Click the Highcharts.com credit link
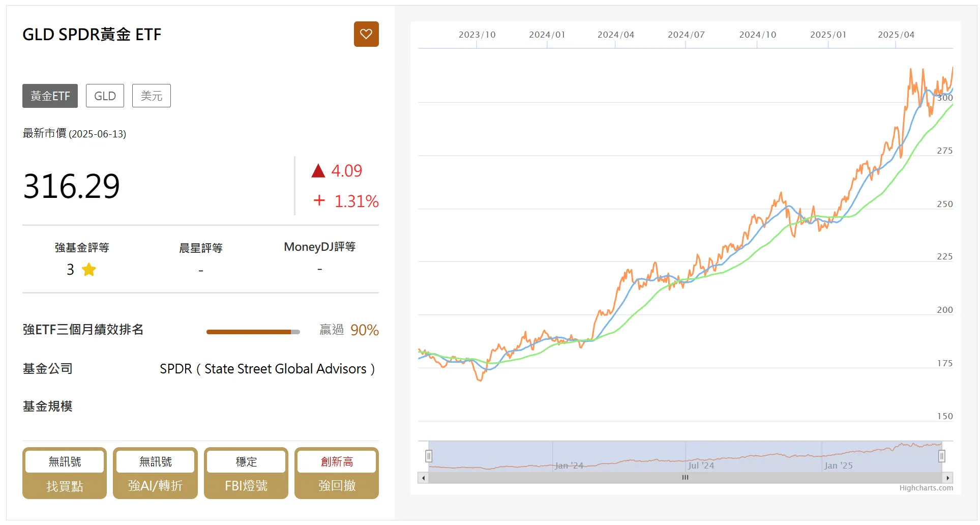Image resolution: width=980 pixels, height=525 pixels. point(926,488)
